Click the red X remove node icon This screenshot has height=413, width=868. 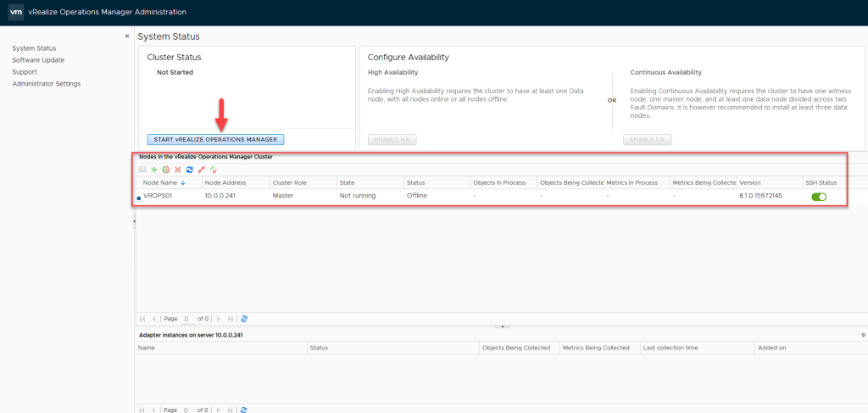(x=178, y=170)
